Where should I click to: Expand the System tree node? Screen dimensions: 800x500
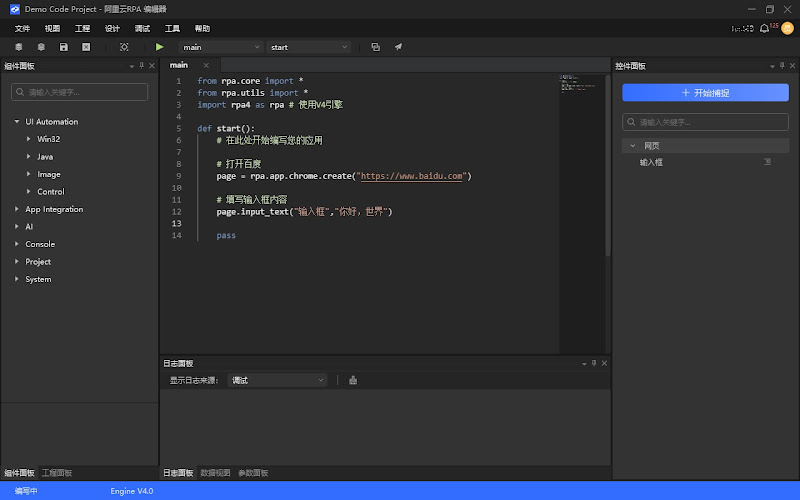[17, 279]
